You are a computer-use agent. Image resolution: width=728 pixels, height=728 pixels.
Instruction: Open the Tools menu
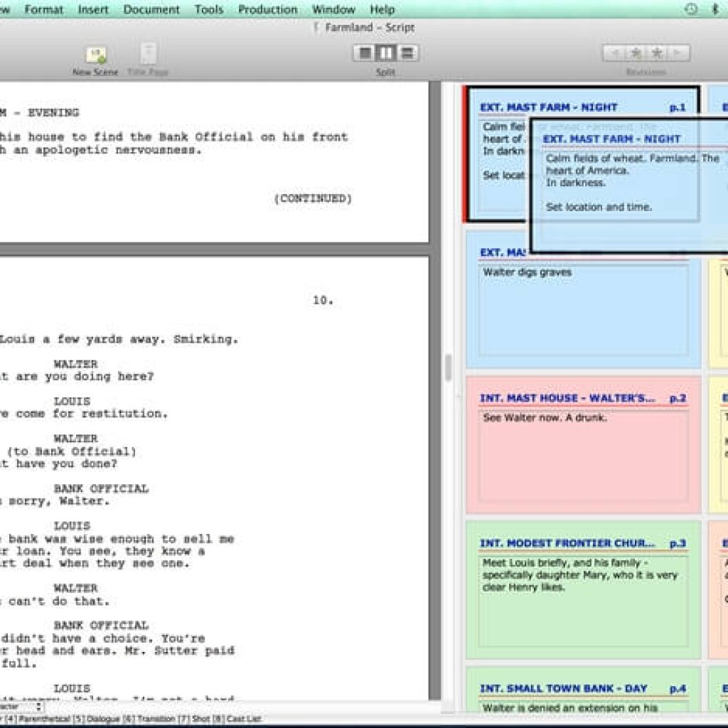click(209, 9)
